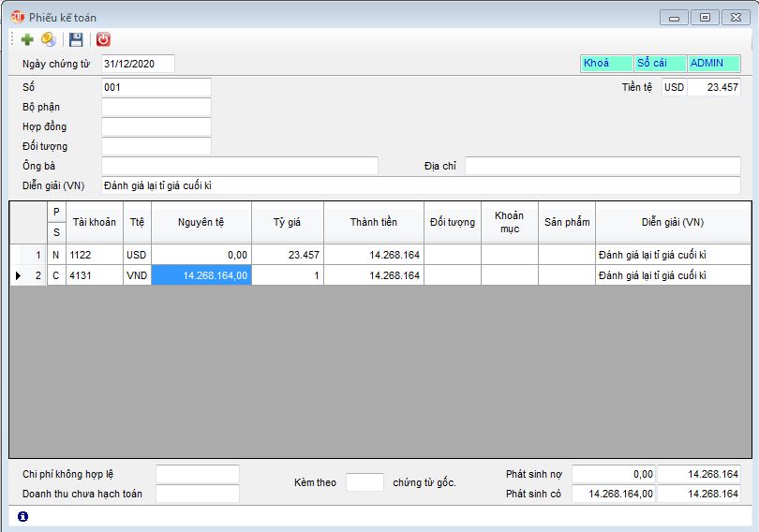The width and height of the screenshot is (759, 532).
Task: Click the Doanh thu chưa hạch toán field
Action: tap(198, 494)
